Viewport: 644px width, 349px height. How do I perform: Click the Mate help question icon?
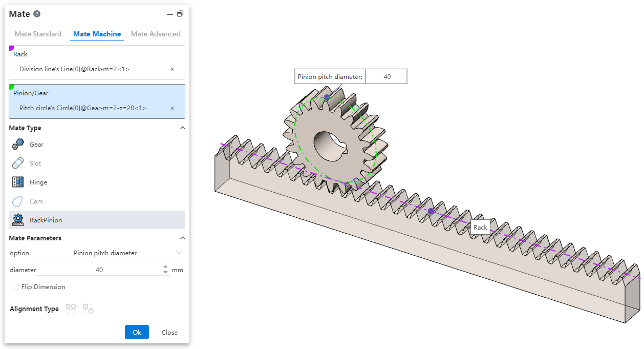coord(37,14)
